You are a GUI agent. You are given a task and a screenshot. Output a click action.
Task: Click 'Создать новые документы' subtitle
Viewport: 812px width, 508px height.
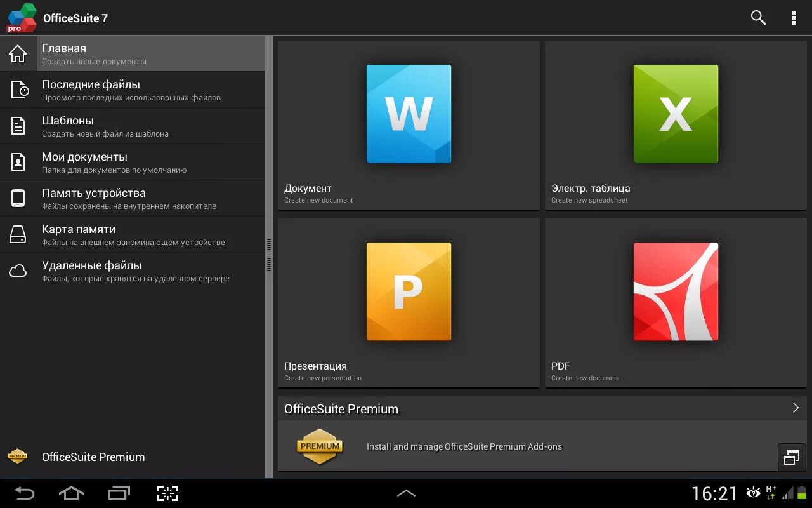(x=94, y=62)
